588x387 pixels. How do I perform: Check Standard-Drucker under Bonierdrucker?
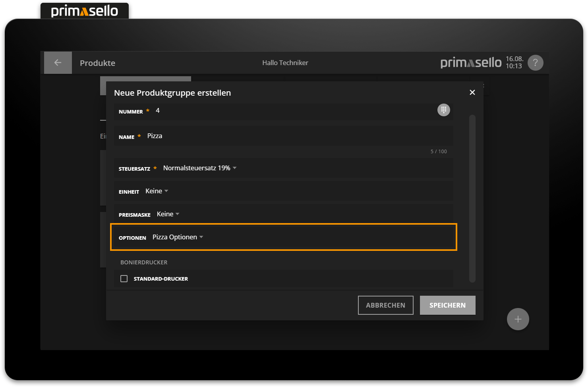(x=124, y=278)
